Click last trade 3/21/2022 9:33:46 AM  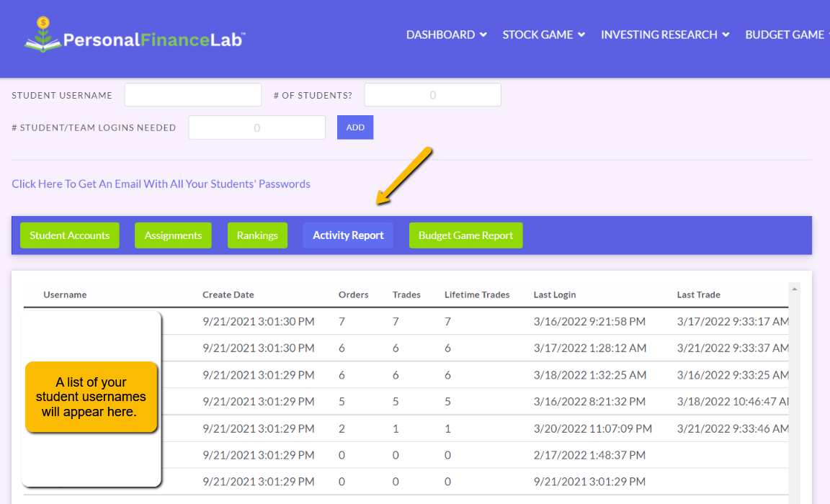[733, 428]
